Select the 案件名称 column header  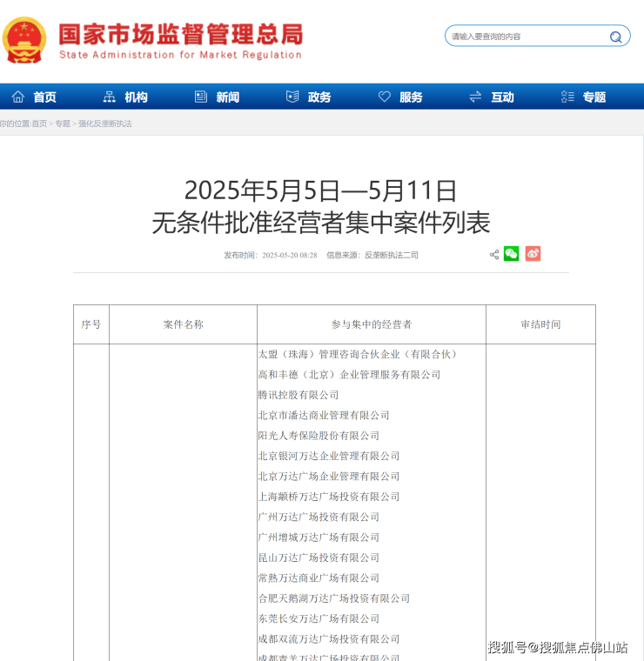pos(183,324)
